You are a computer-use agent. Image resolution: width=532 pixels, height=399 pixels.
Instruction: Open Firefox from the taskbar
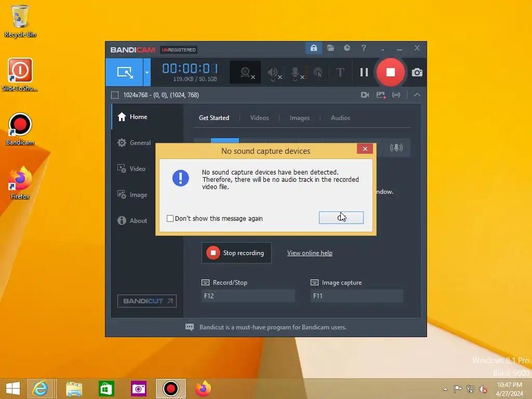[203, 389]
